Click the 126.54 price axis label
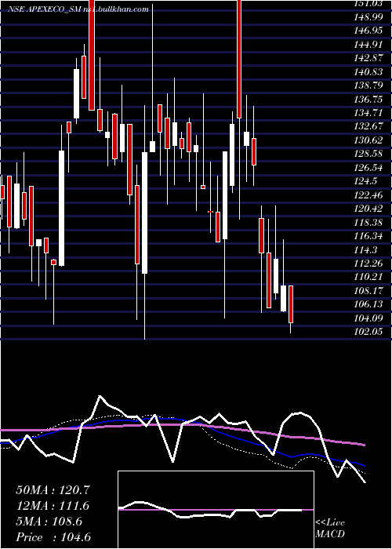The image size is (392, 549). pyautogui.click(x=368, y=168)
